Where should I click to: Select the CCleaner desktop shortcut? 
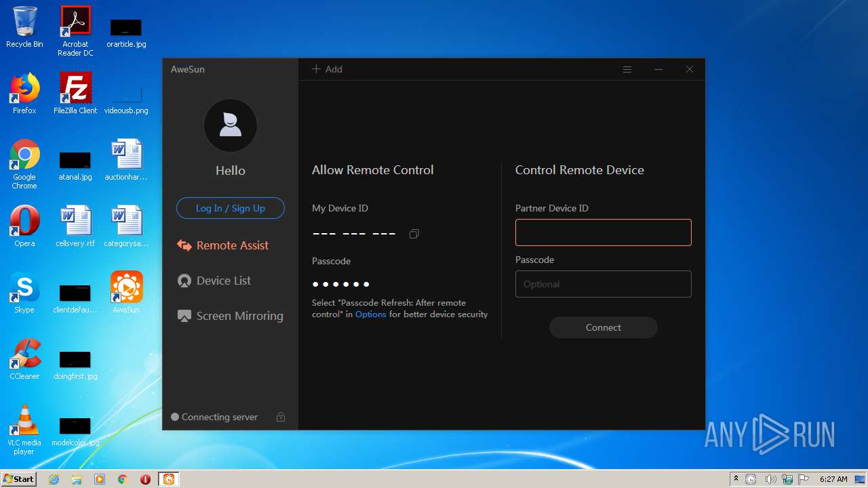tap(24, 359)
